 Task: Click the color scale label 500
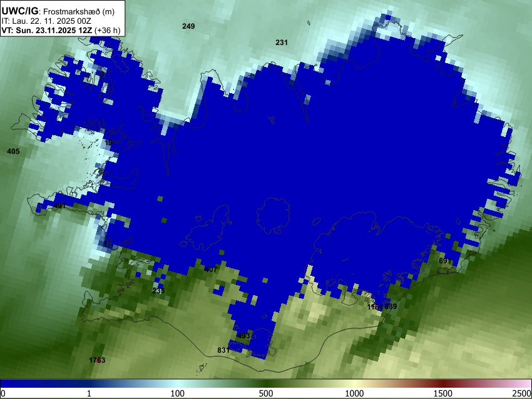266,393
